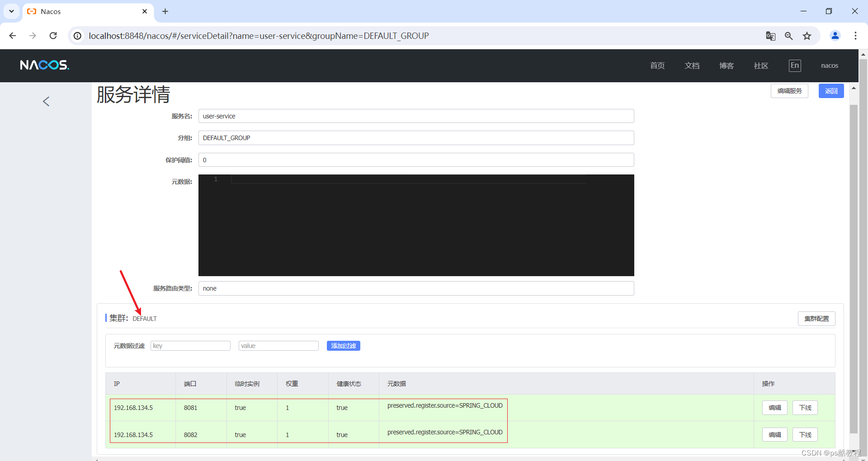The width and height of the screenshot is (868, 461).
Task: Focus the 服务路由类型 field showing none
Action: tap(416, 288)
